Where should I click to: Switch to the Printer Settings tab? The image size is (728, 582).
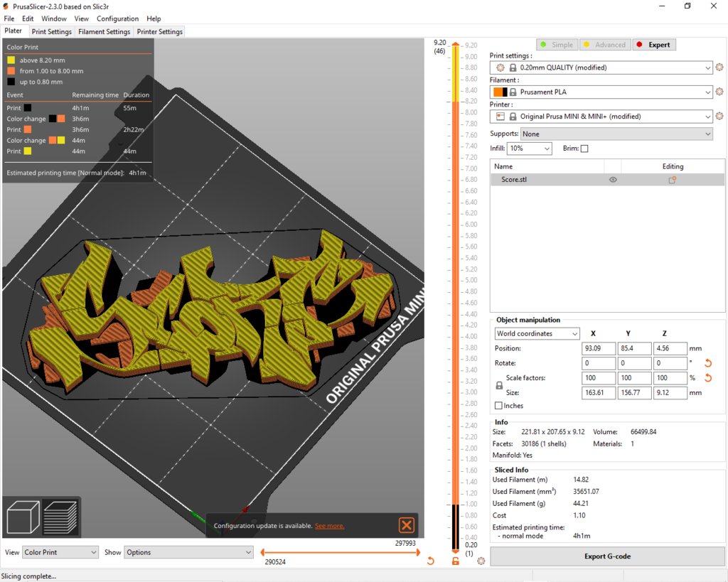(158, 31)
